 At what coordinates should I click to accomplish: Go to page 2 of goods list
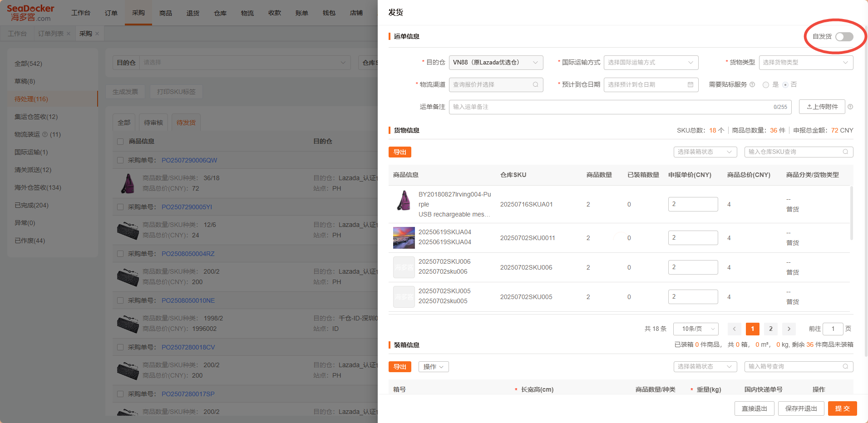(770, 329)
